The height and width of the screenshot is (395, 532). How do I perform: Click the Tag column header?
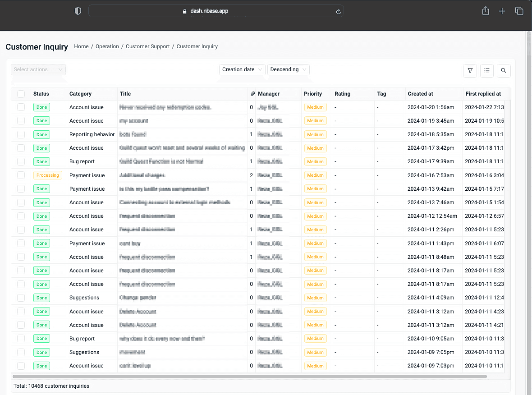(x=382, y=94)
